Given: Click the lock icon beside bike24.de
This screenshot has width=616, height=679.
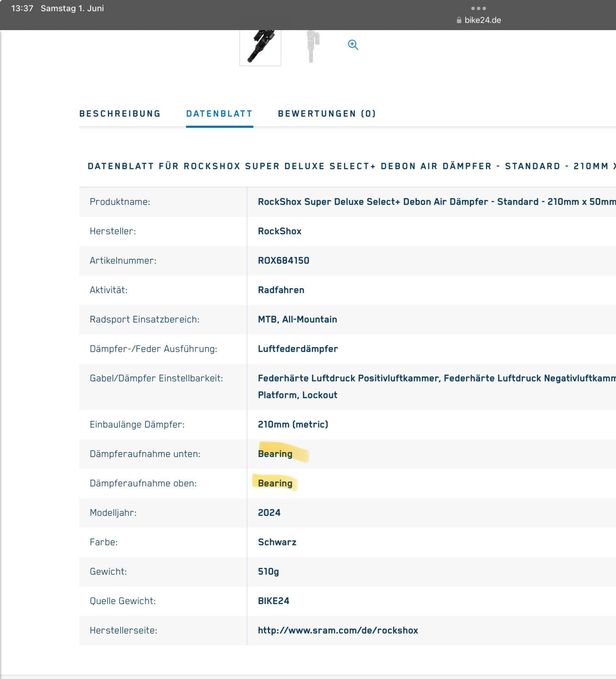Looking at the screenshot, I should point(459,20).
